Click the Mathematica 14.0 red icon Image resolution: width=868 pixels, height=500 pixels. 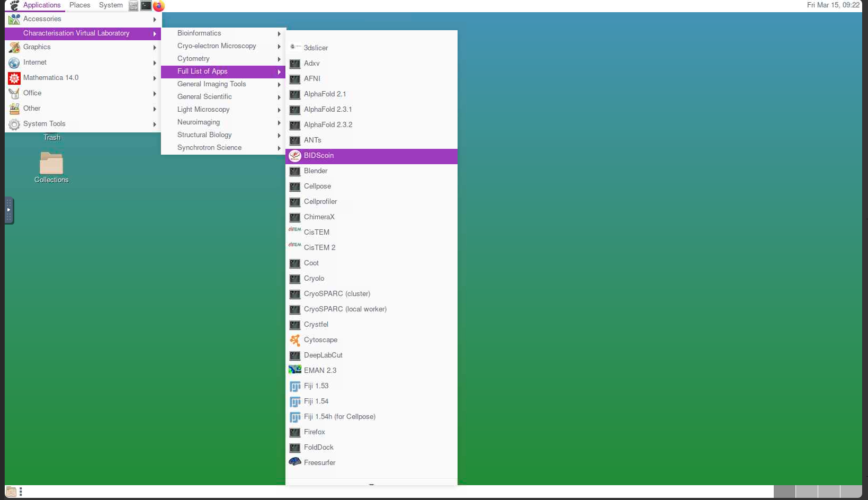(14, 78)
